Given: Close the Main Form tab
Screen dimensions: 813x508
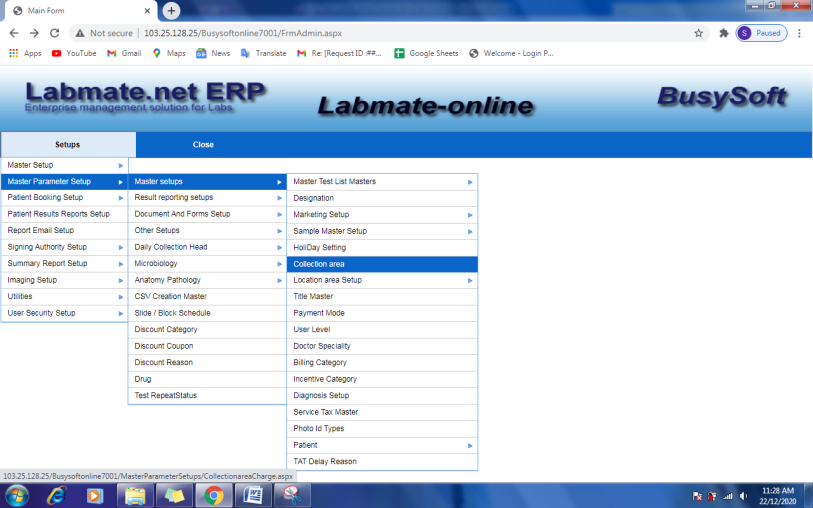Looking at the screenshot, I should pyautogui.click(x=147, y=10).
